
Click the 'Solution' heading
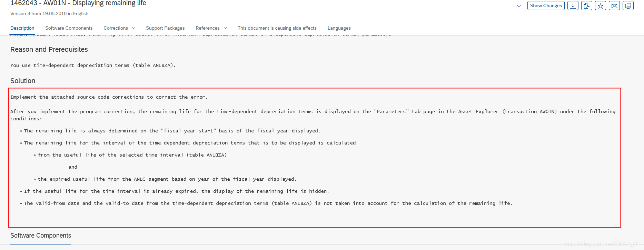point(23,81)
